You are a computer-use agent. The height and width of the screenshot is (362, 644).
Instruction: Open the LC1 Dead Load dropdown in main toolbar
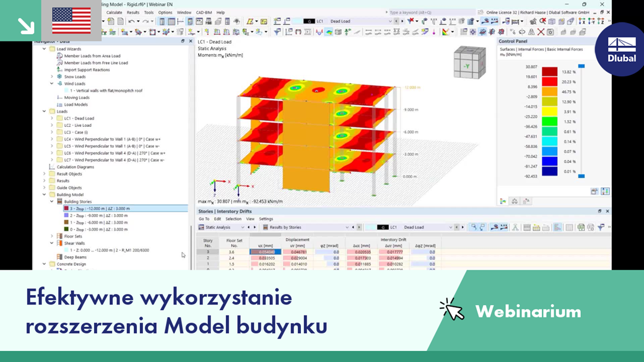point(389,21)
